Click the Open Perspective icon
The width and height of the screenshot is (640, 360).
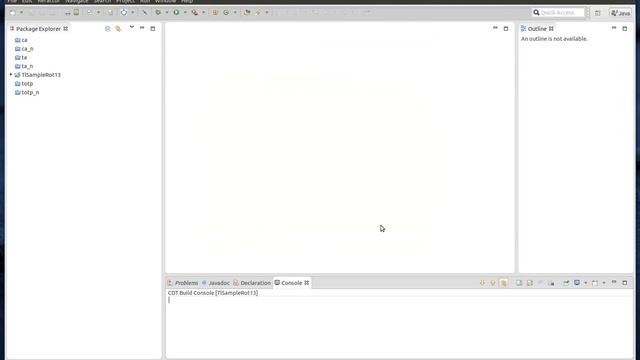tap(598, 13)
